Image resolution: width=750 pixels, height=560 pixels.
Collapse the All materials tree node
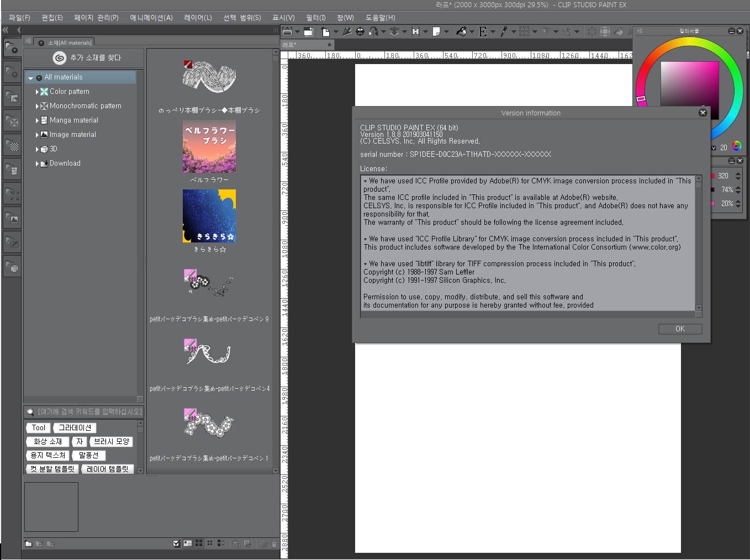coord(31,78)
